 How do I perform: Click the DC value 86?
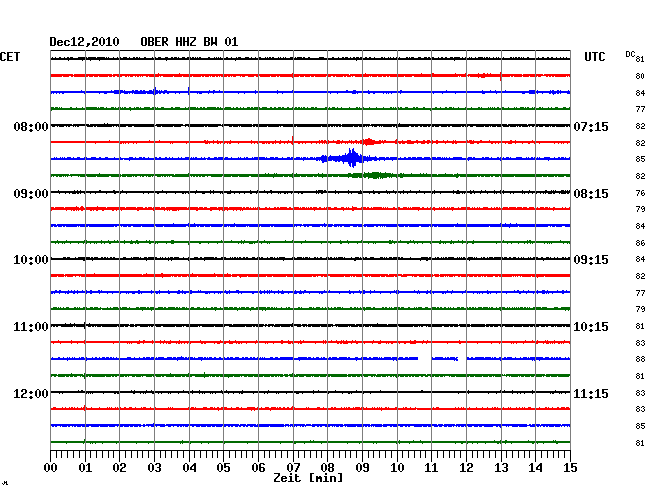(x=640, y=243)
